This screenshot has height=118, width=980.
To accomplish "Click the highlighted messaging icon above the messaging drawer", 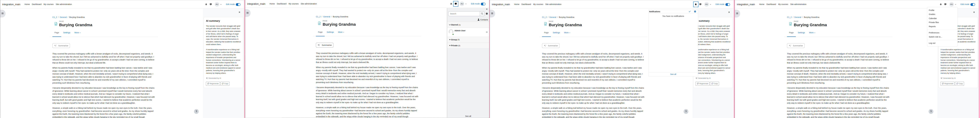I will 456,4.
